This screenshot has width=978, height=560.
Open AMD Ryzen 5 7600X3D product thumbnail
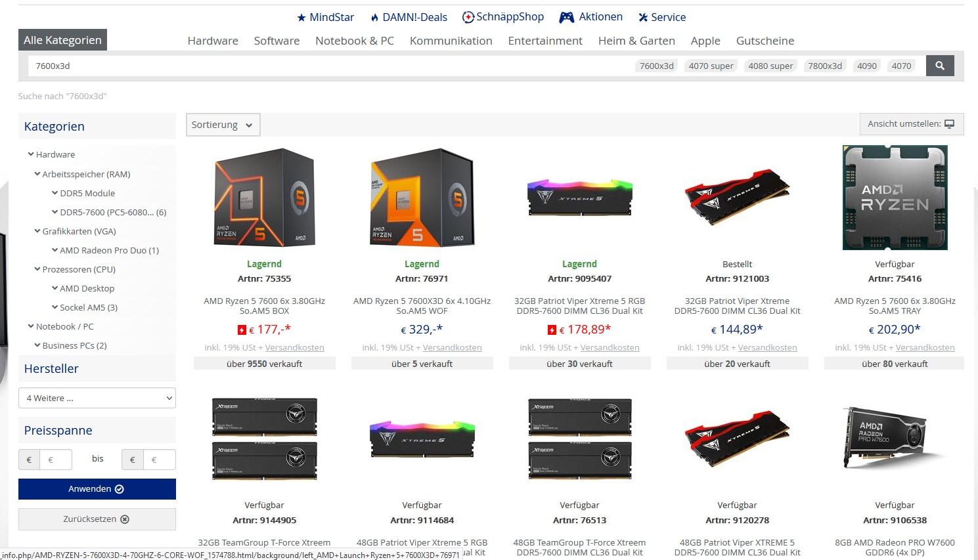click(x=422, y=198)
